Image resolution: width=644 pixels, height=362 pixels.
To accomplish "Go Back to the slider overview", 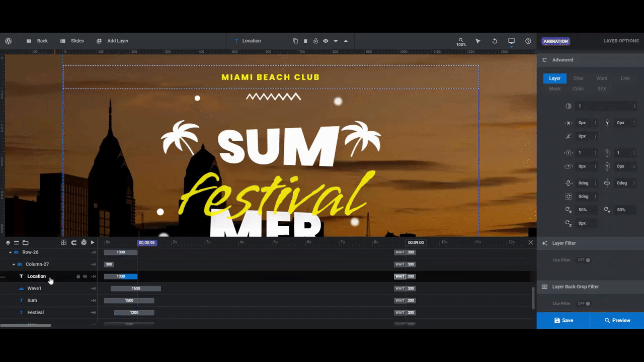I will coord(37,41).
